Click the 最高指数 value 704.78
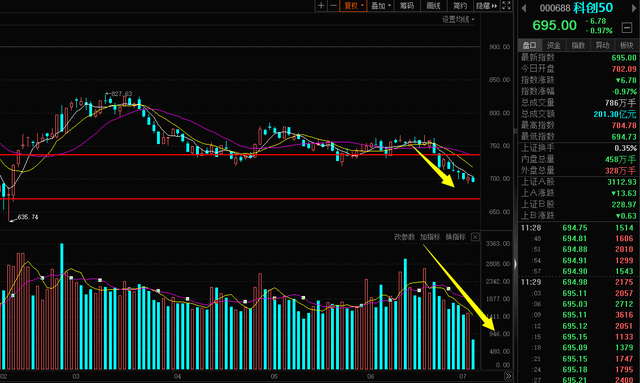This screenshot has width=640, height=383. 624,125
